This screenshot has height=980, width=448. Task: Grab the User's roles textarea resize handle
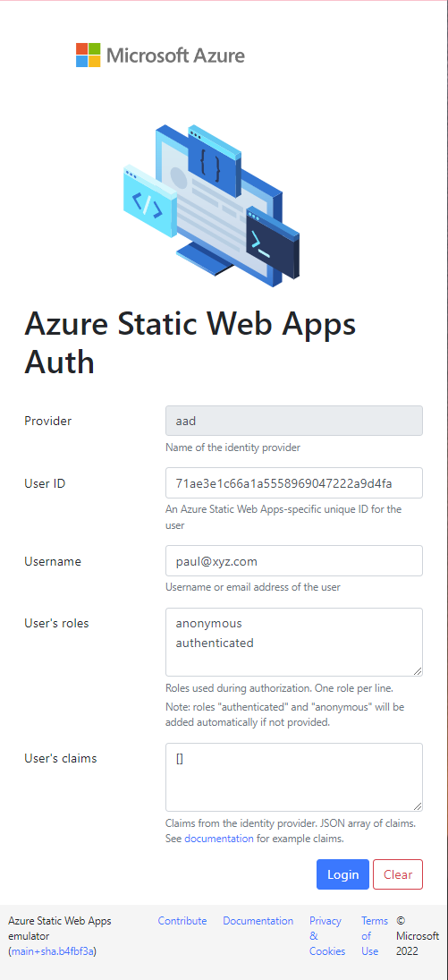click(x=418, y=670)
